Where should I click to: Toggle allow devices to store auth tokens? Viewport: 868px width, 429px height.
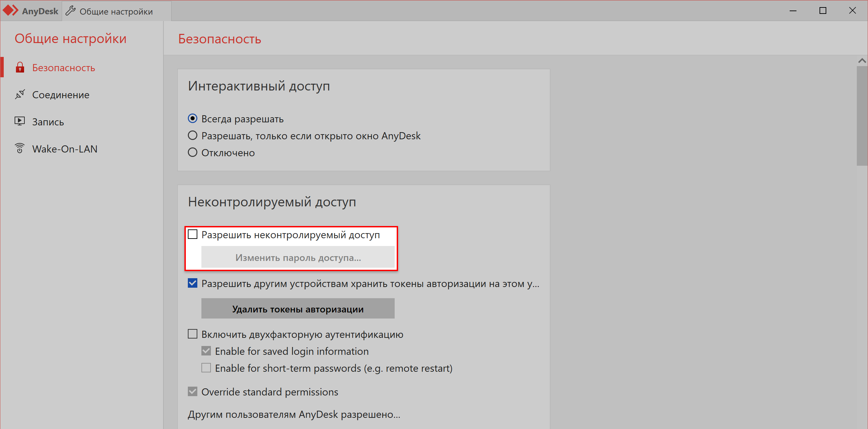(x=193, y=283)
